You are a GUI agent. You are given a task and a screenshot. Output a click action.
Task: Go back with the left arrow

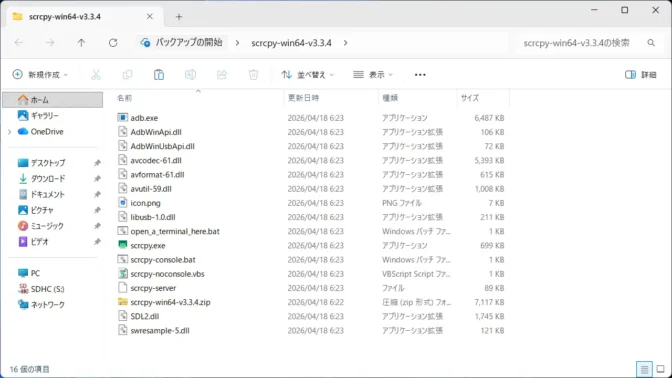click(x=18, y=42)
